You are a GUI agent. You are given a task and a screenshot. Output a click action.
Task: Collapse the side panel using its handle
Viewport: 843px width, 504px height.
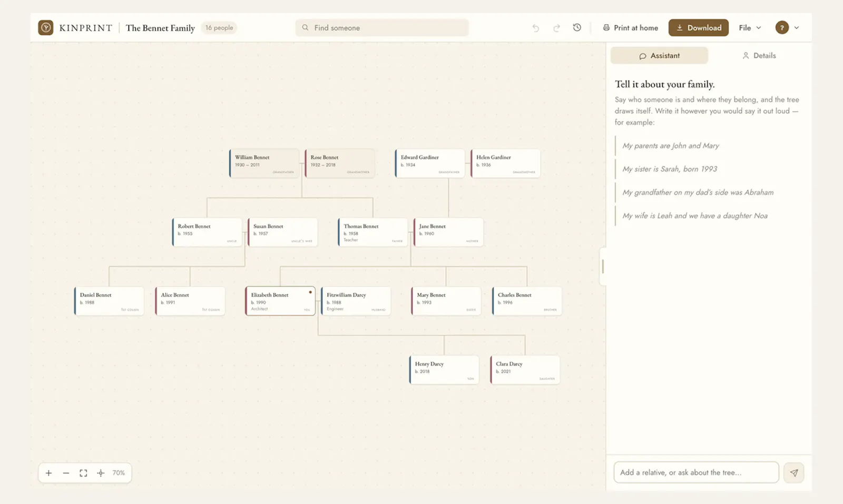point(603,266)
